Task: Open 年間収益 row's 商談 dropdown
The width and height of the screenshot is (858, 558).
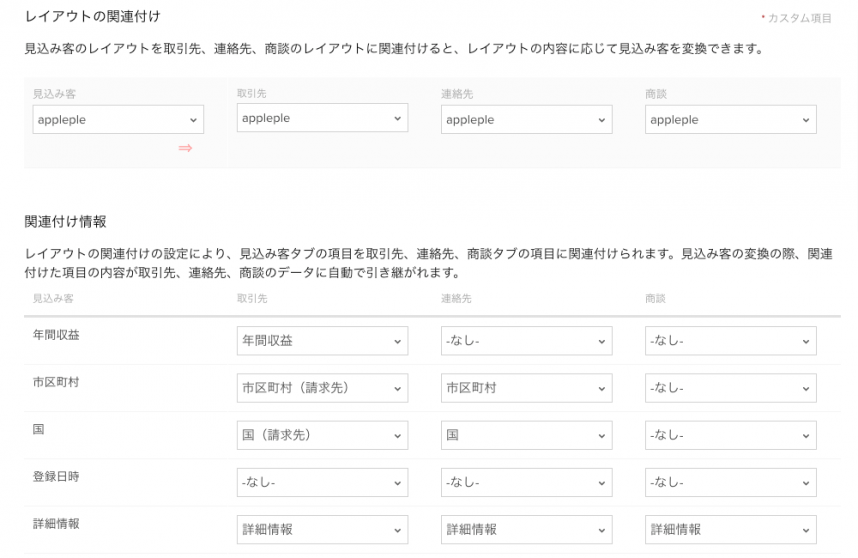Action: 730,341
